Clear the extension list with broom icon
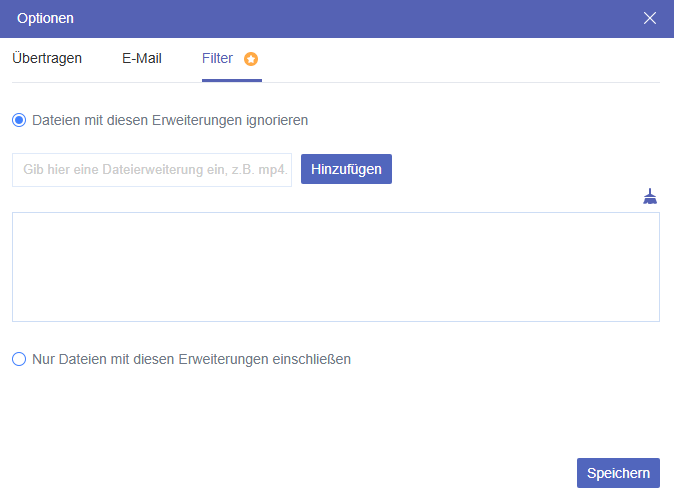This screenshot has width=674, height=504. (x=651, y=196)
